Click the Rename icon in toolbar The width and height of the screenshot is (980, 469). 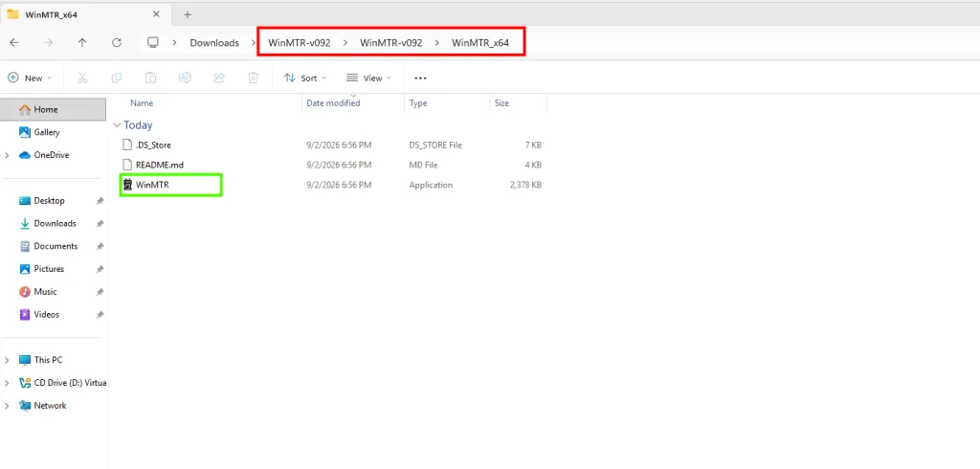(185, 78)
